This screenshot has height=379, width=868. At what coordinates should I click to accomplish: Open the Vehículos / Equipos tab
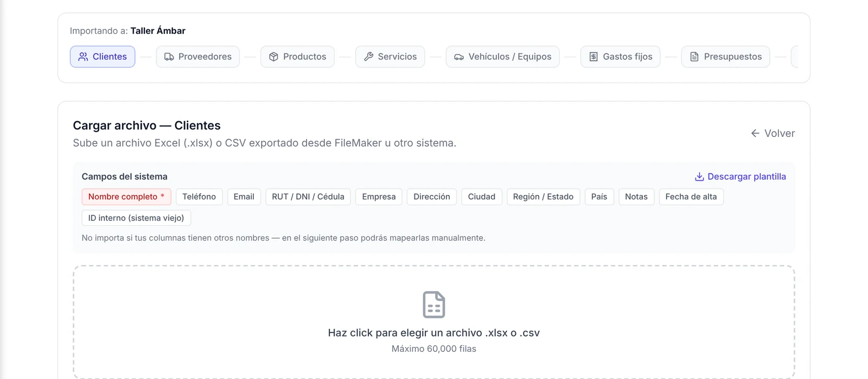coord(503,56)
